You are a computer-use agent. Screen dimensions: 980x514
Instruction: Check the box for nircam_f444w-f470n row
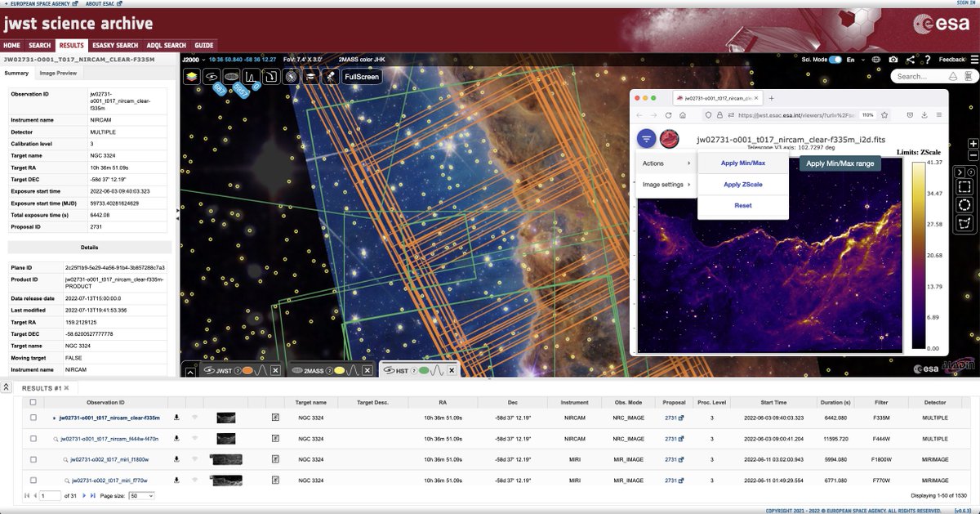[33, 438]
